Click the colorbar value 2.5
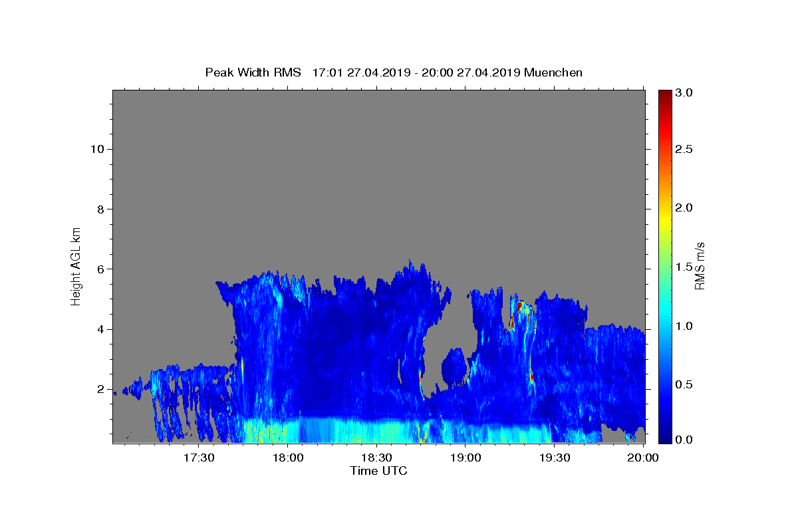The image size is (798, 532). click(685, 149)
